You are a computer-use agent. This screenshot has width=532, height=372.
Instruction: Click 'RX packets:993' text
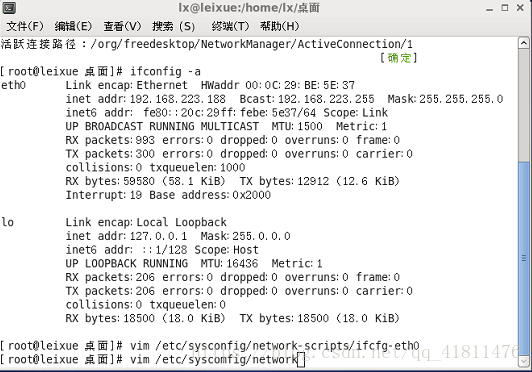(x=110, y=140)
